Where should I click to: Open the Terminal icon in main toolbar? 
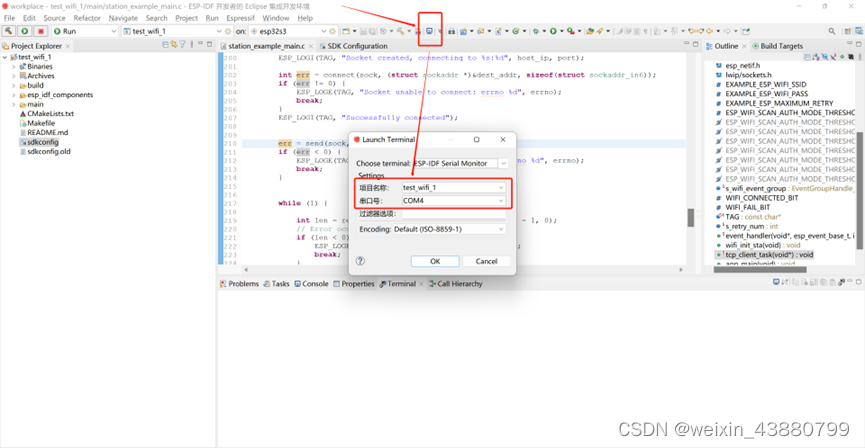click(429, 31)
